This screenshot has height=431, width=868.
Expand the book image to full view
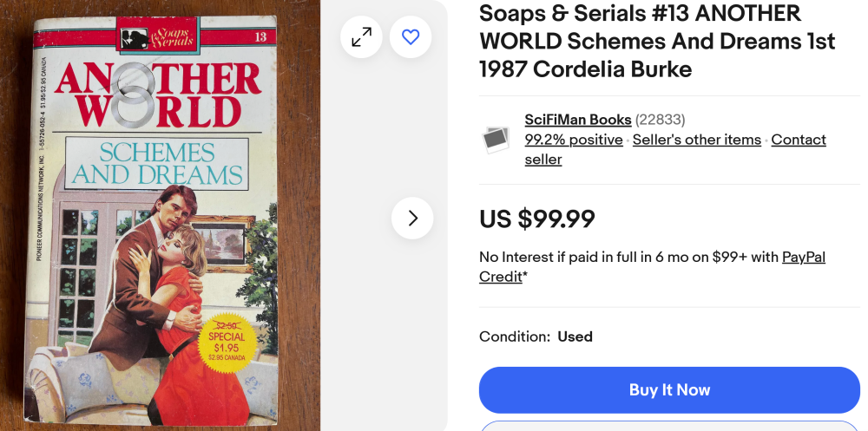click(x=361, y=36)
